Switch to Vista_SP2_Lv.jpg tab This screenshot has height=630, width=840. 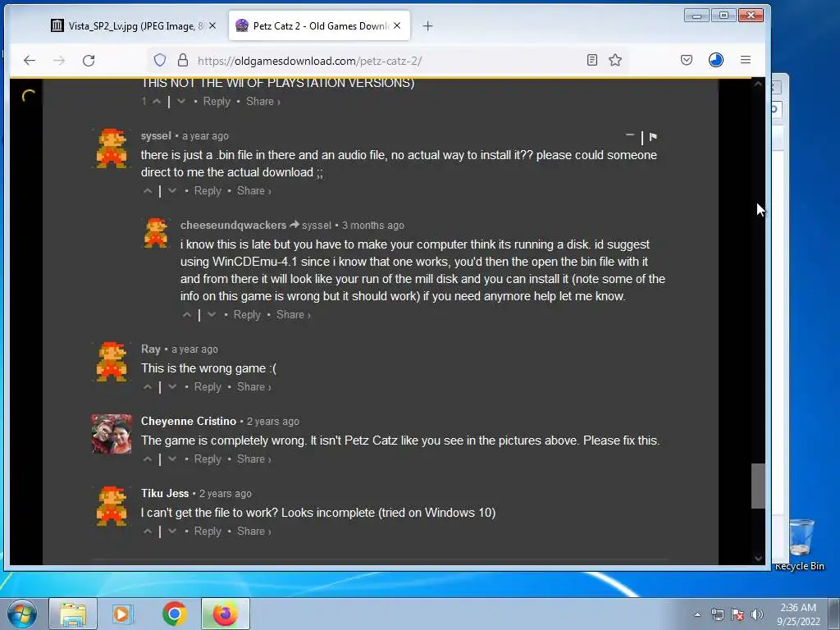point(134,25)
